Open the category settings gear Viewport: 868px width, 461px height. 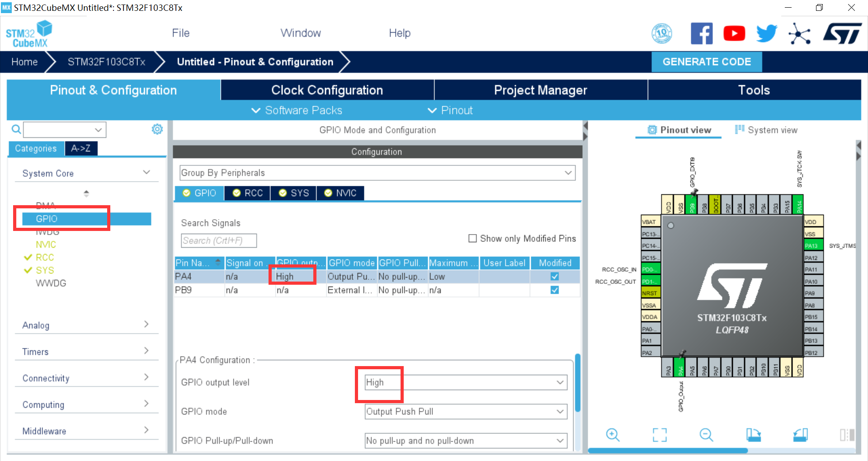pos(157,129)
